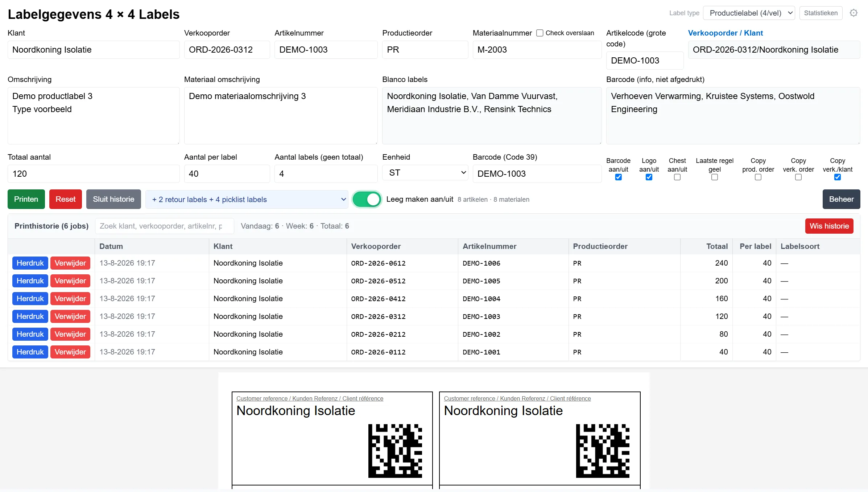Image resolution: width=868 pixels, height=492 pixels.
Task: Focus the Productieorder input field
Action: point(425,50)
